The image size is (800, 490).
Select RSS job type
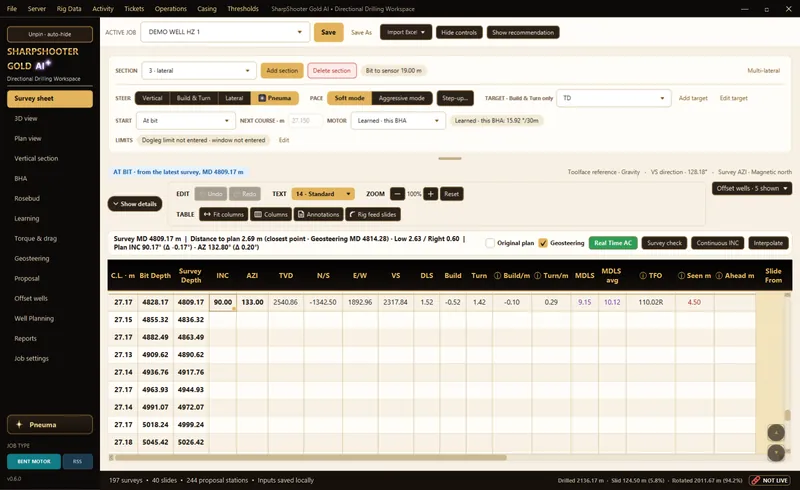click(x=78, y=461)
